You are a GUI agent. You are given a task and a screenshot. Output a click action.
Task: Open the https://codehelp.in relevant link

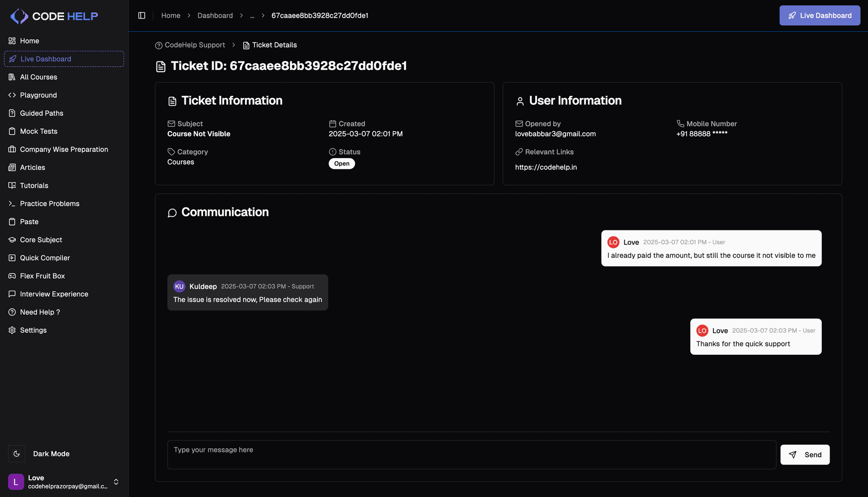546,167
